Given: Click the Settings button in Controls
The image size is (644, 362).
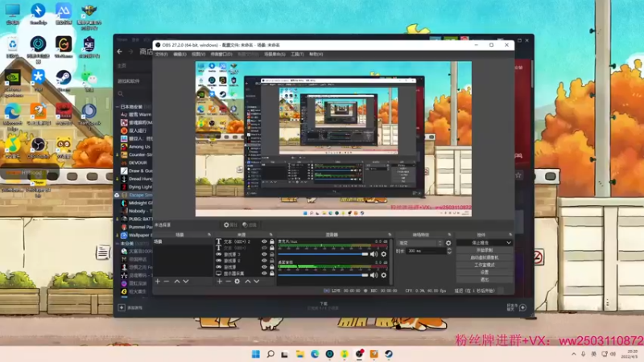Looking at the screenshot, I should (x=485, y=273).
